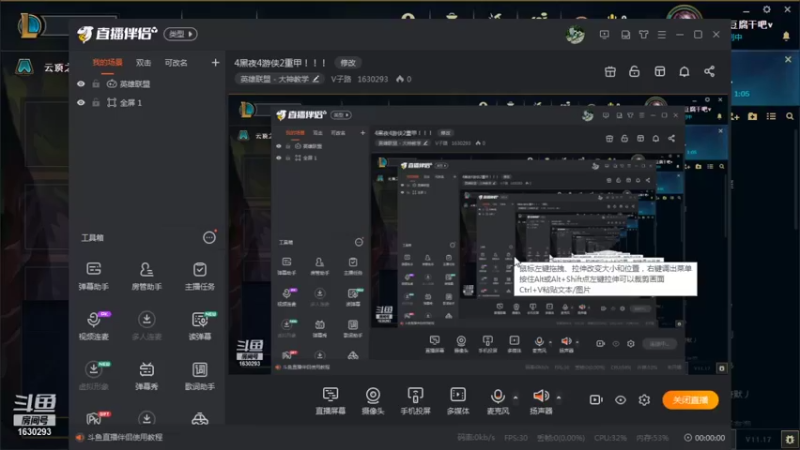Viewport: 800px width, 450px height.
Task: Open the 主播任务 tool
Action: (199, 276)
